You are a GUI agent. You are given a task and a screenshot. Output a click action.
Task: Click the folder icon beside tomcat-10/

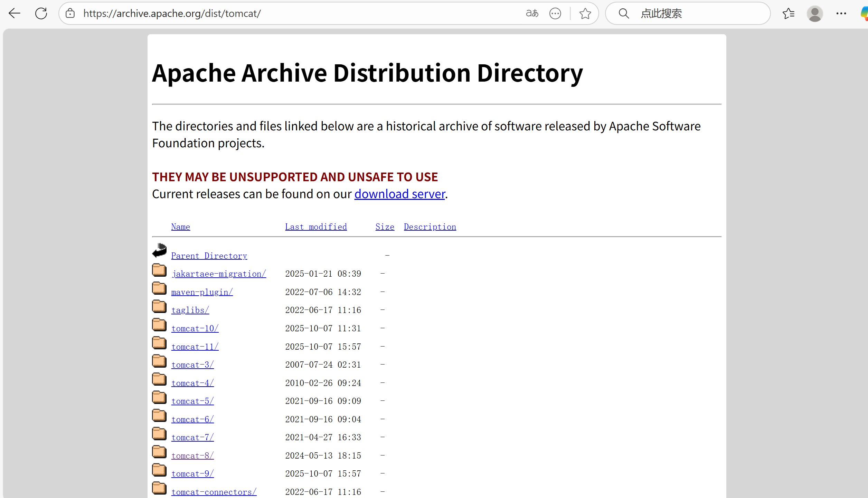point(159,325)
